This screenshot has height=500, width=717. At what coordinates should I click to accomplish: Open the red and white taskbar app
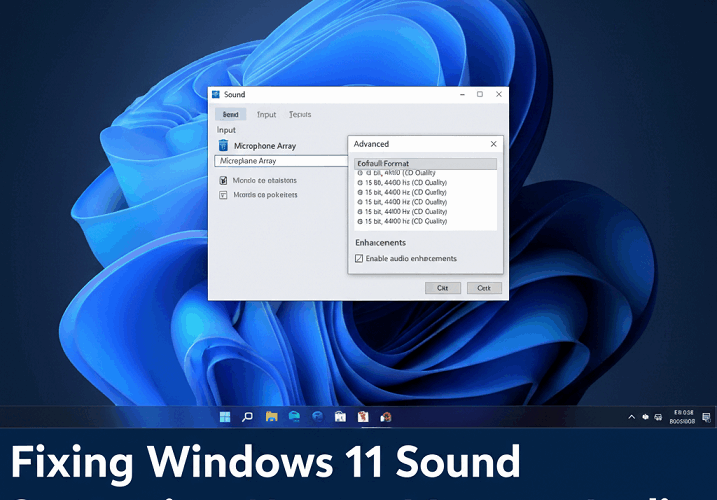point(363,417)
